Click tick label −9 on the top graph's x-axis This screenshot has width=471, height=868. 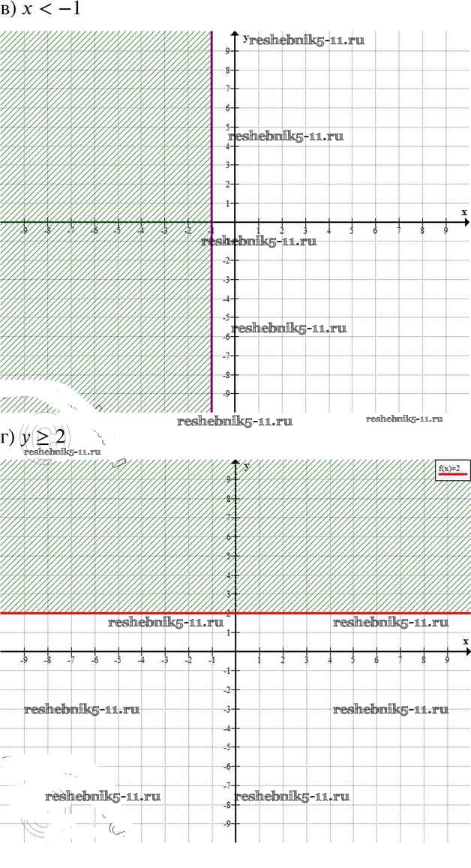25,232
